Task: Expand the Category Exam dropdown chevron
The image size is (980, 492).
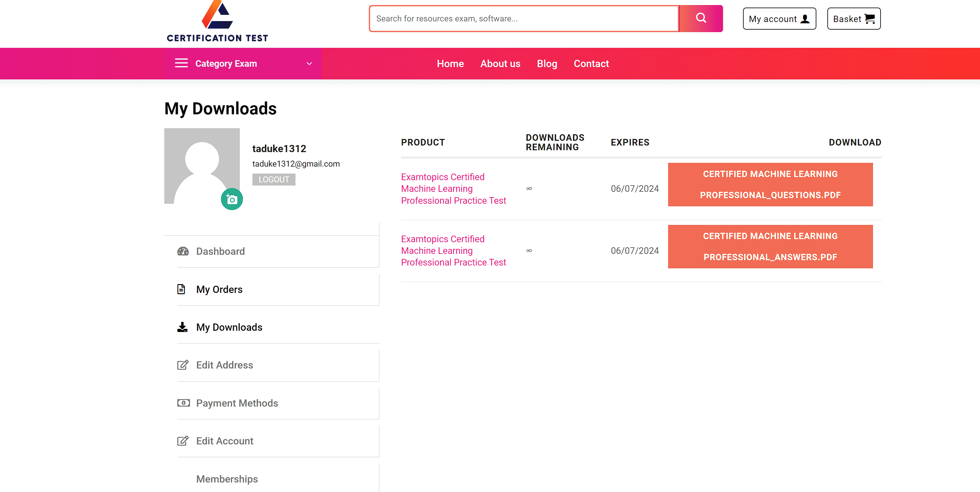Action: pyautogui.click(x=309, y=64)
